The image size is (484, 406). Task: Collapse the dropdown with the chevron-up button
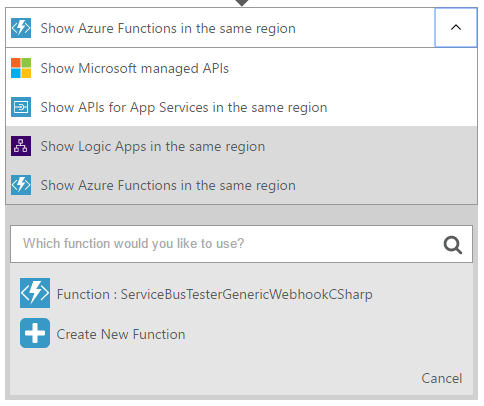click(x=456, y=28)
